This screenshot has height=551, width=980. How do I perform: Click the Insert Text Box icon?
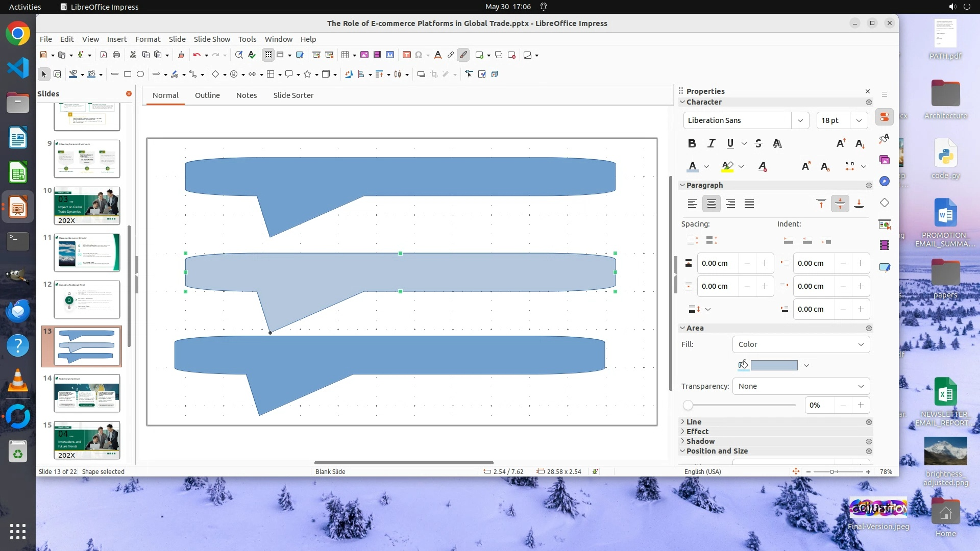tap(407, 55)
